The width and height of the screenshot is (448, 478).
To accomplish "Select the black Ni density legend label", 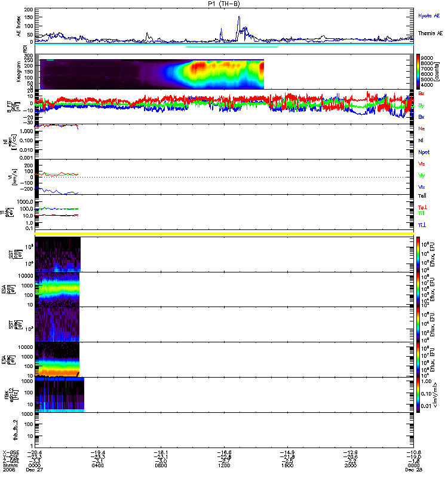I will [x=421, y=140].
